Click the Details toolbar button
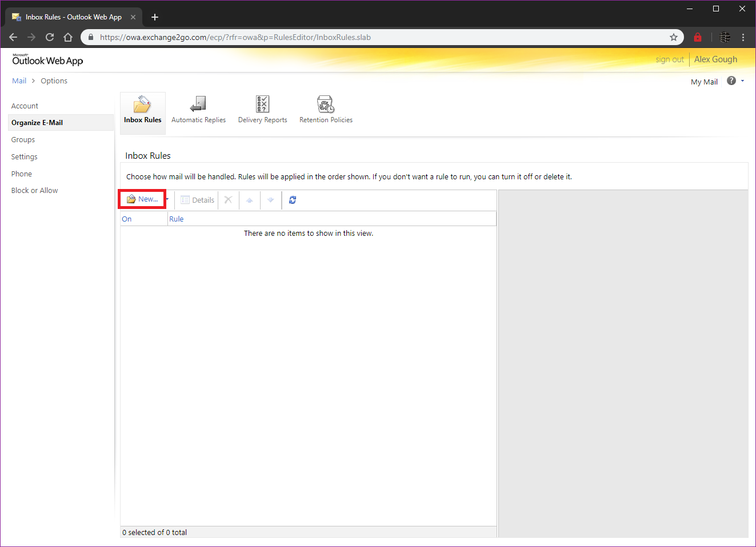 (x=198, y=200)
